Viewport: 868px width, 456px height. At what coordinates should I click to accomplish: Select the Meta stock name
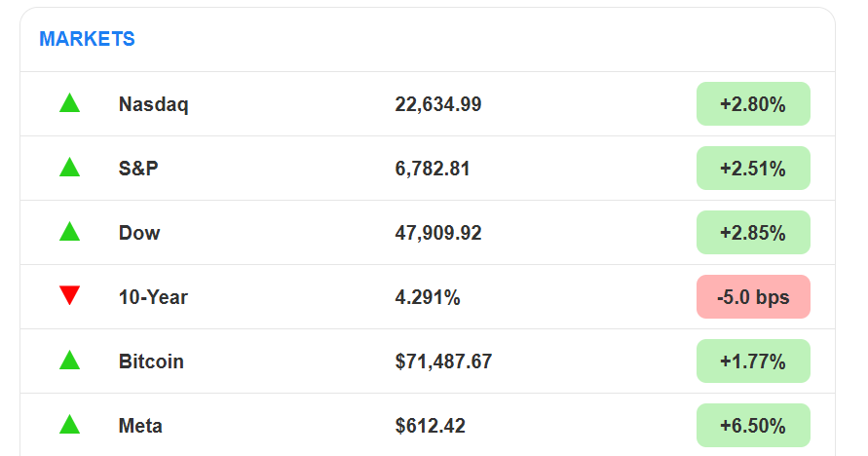140,426
